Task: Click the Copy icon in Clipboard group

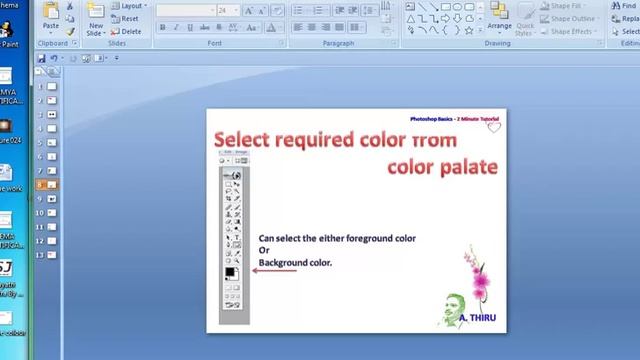Action: click(x=70, y=19)
